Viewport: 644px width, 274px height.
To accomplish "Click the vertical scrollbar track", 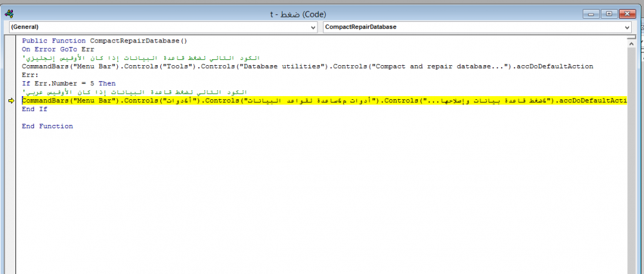I will (630, 161).
